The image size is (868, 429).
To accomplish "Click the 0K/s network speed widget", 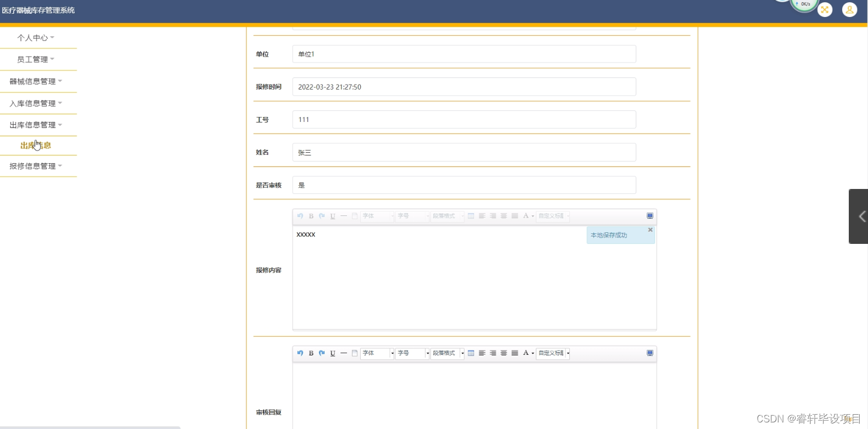I will (804, 4).
